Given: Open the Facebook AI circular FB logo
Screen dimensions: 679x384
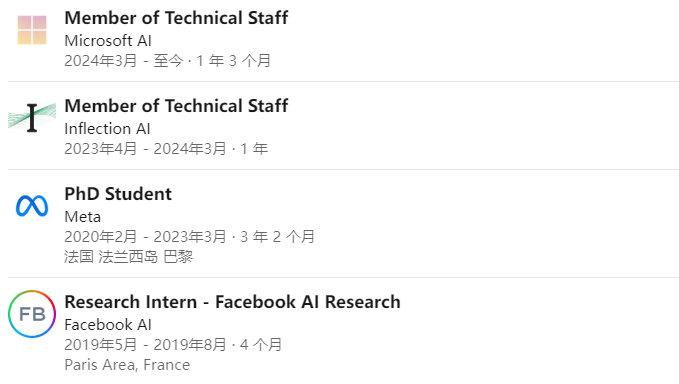Looking at the screenshot, I should click(32, 314).
